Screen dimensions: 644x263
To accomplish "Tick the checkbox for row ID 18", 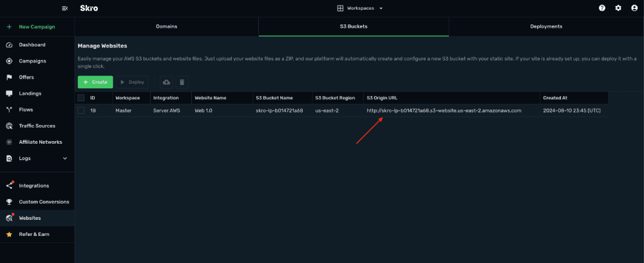I will [x=81, y=110].
